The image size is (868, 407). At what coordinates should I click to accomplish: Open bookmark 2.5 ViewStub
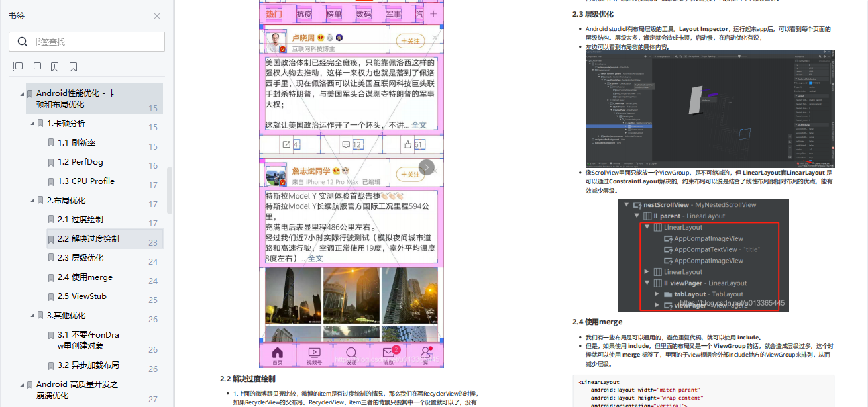click(82, 296)
